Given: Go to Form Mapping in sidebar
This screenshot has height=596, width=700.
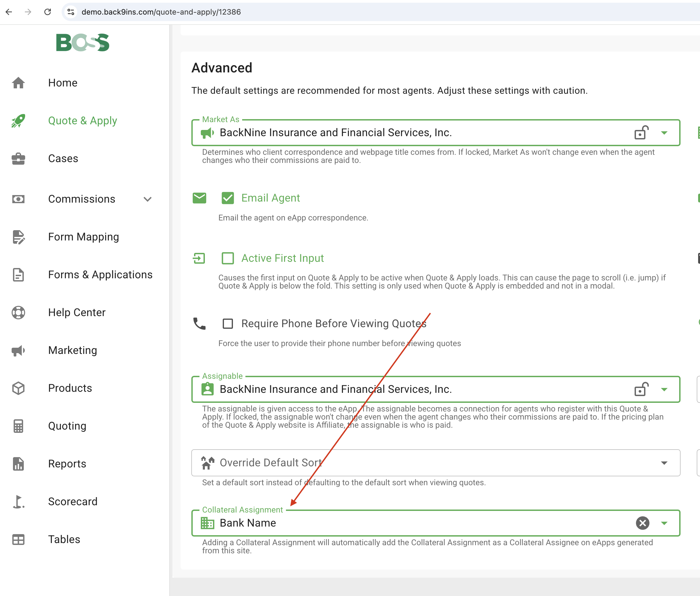Looking at the screenshot, I should 84,237.
